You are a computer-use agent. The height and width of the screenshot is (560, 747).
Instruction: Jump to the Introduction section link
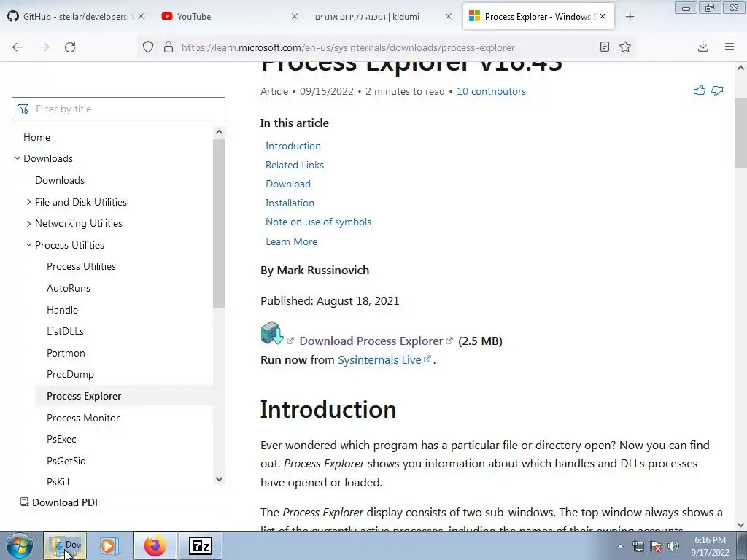(x=293, y=146)
